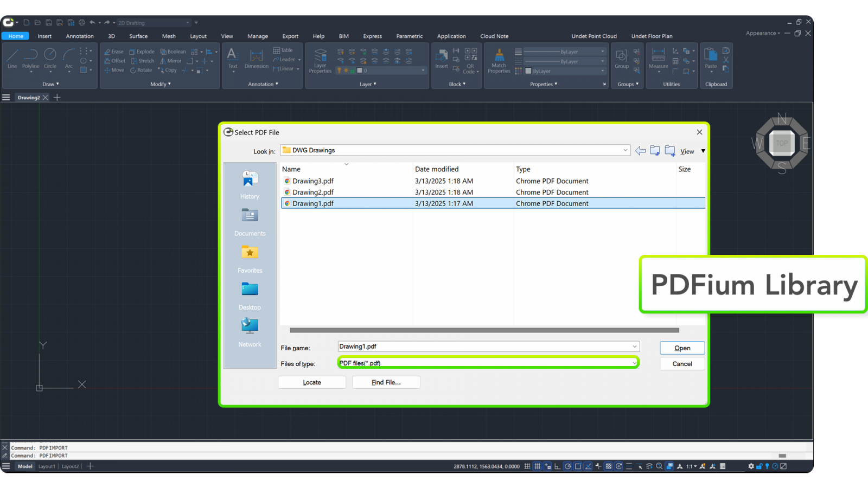
Task: Click the Cancel button in dialog
Action: pos(682,364)
